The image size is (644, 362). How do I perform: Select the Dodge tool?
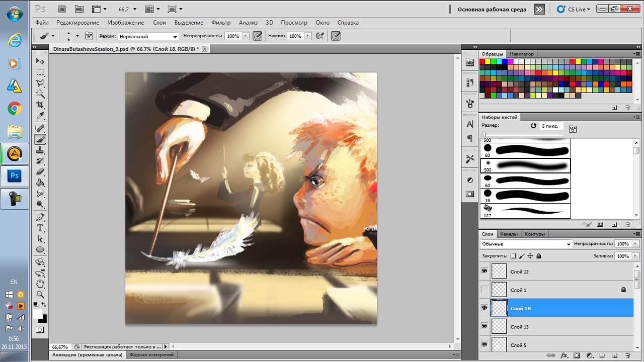pyautogui.click(x=40, y=205)
